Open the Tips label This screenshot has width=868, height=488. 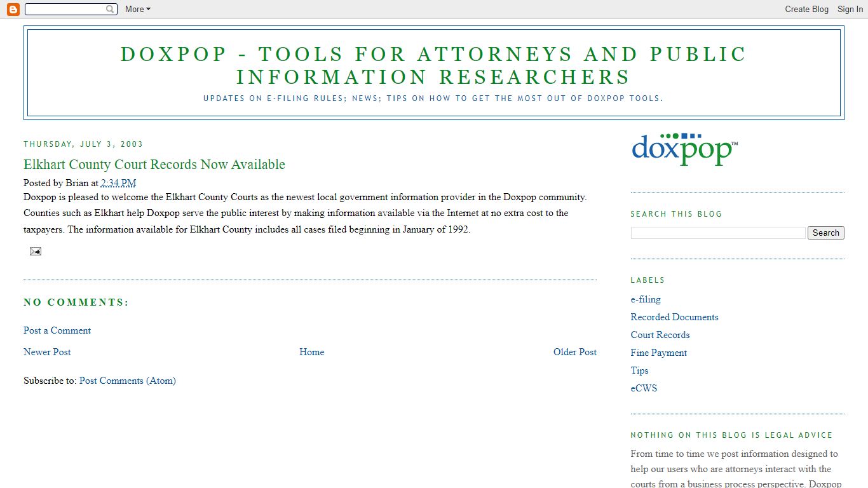coord(640,370)
